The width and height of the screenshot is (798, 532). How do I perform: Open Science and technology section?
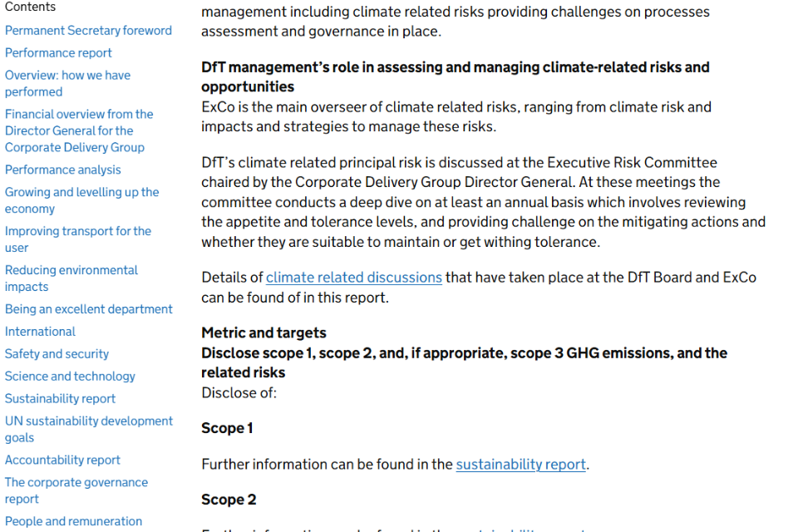[x=70, y=377]
